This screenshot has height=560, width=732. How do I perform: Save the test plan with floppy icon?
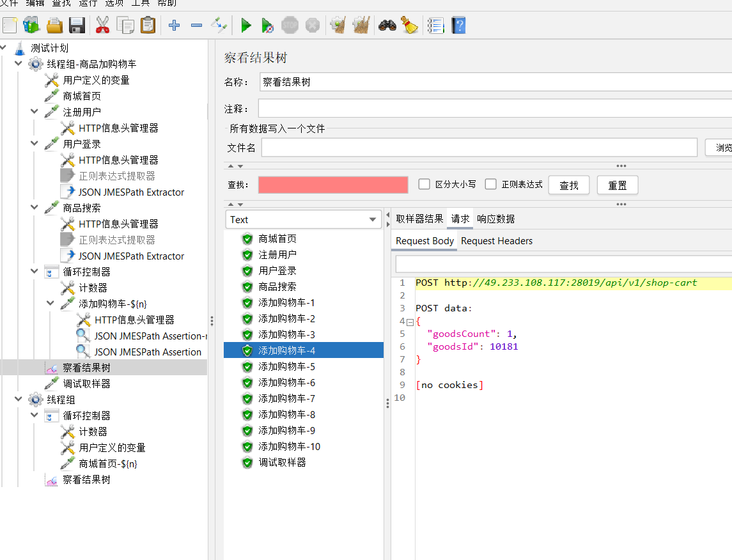click(x=77, y=25)
